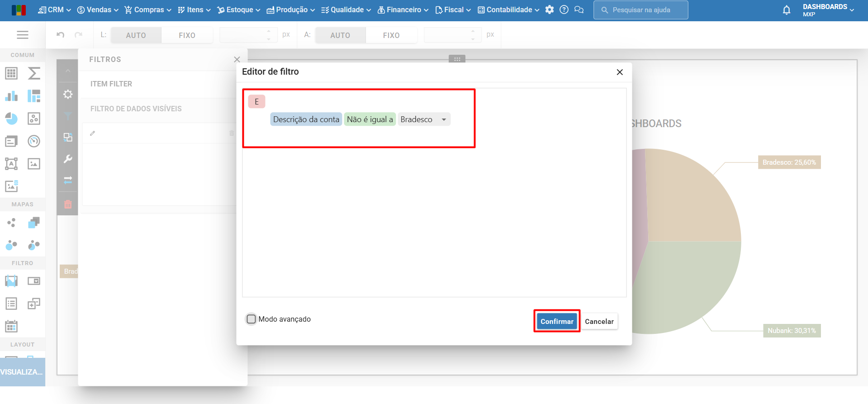
Task: Open the Itens menu
Action: (x=194, y=10)
